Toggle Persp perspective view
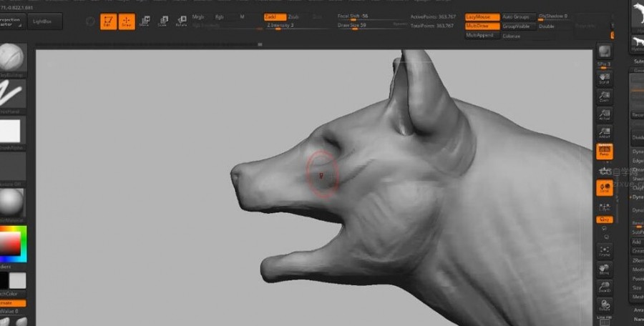Screen dimensions: 644x326 tap(605, 152)
